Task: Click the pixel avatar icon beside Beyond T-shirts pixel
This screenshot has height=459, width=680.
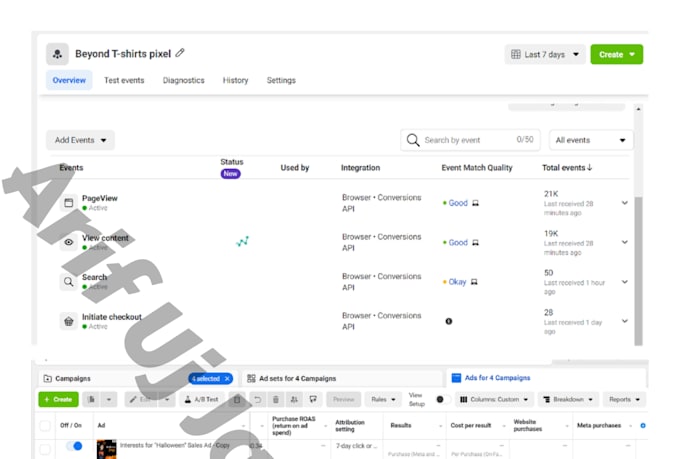Action: coord(57,54)
